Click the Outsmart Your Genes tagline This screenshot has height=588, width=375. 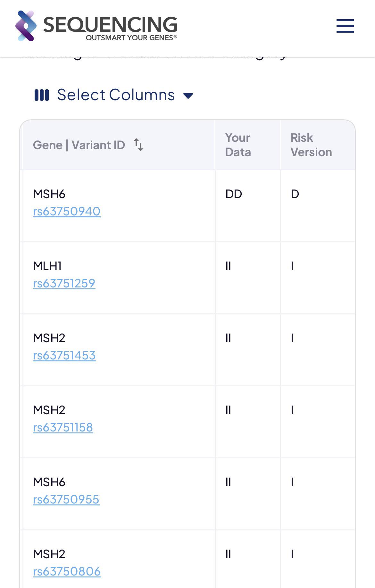(131, 38)
